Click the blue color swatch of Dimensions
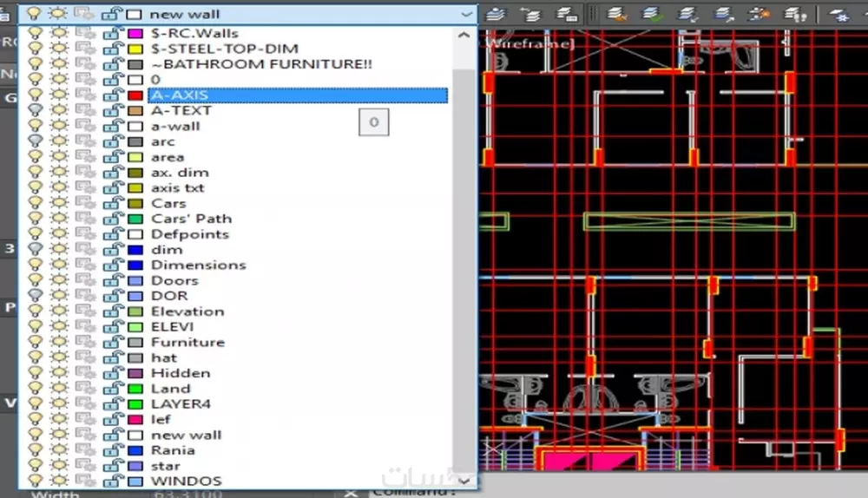This screenshot has height=498, width=868. click(x=135, y=265)
